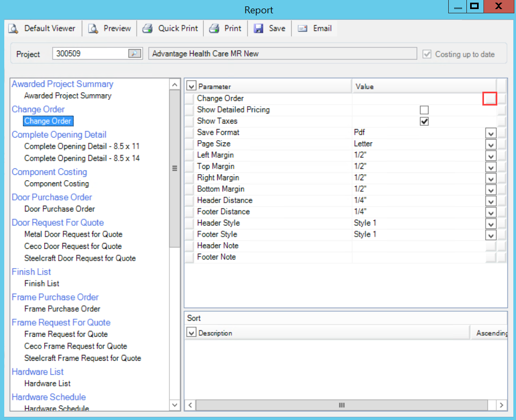The width and height of the screenshot is (516, 420).
Task: Click the horizontal scrollbar in Sort panel
Action: [342, 405]
